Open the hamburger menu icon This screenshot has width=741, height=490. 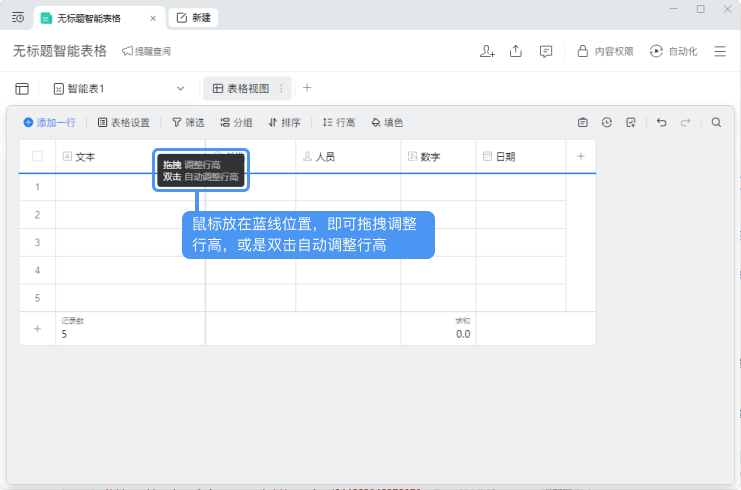point(720,51)
